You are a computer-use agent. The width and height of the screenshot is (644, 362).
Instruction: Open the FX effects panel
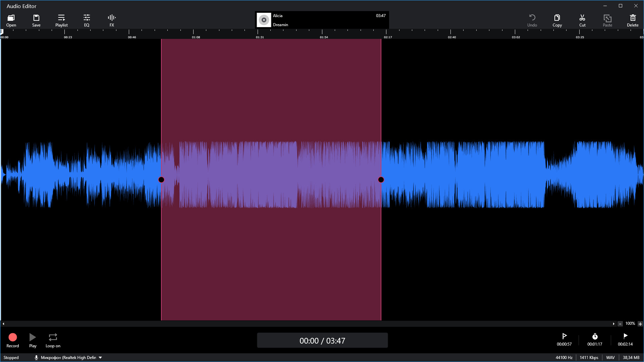tap(111, 20)
